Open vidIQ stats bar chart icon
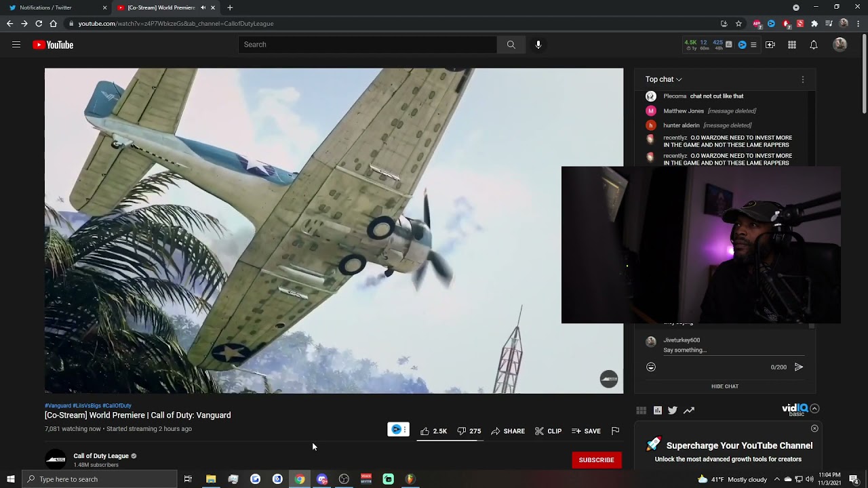The height and width of the screenshot is (488, 868). click(x=729, y=45)
